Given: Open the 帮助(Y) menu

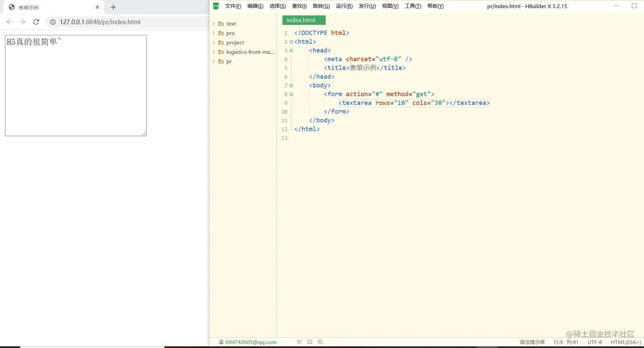Looking at the screenshot, I should [x=435, y=6].
